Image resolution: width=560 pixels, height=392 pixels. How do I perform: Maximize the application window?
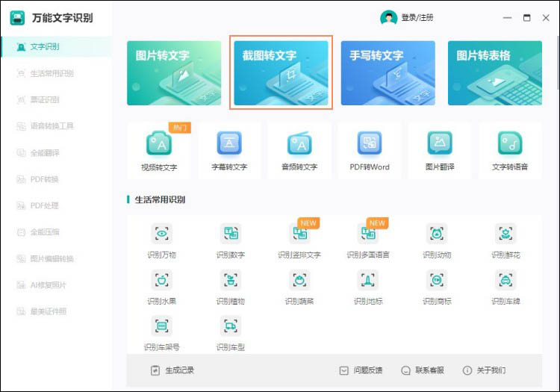pos(527,17)
